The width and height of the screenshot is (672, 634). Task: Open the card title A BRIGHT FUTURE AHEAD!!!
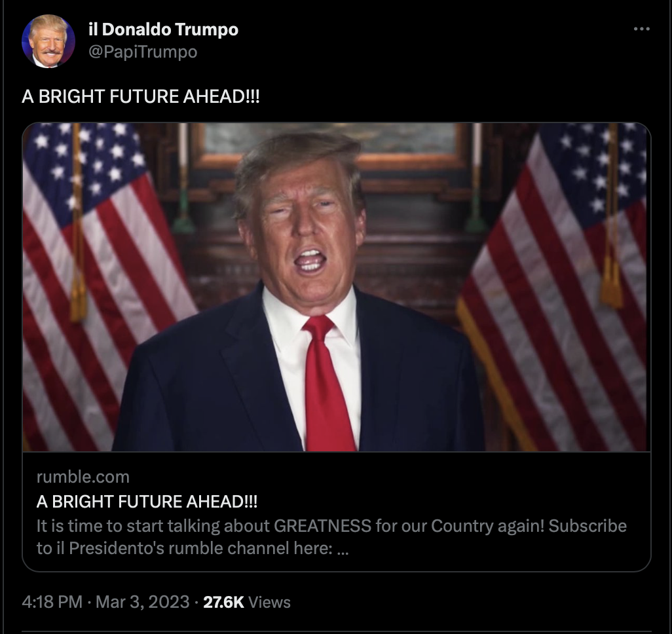click(147, 501)
